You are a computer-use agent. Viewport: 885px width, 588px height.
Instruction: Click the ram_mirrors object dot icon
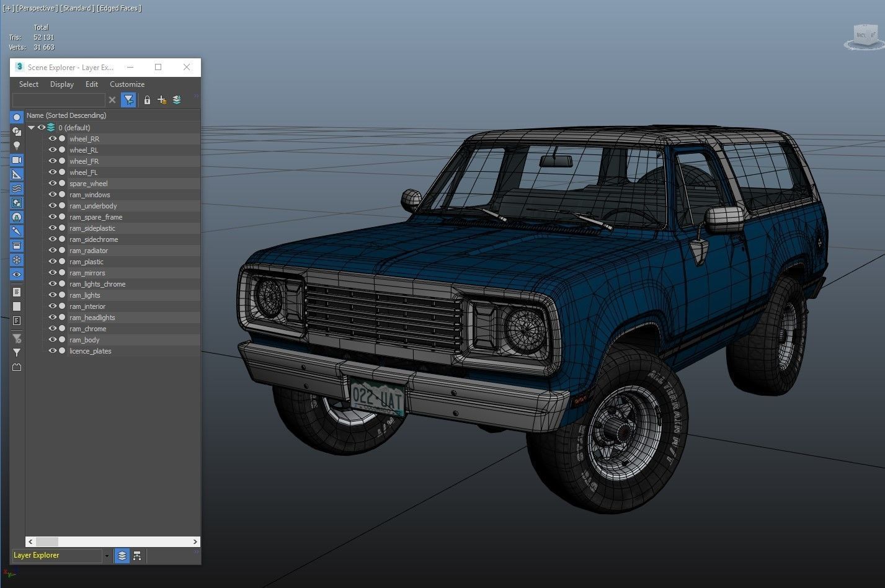[x=62, y=273]
